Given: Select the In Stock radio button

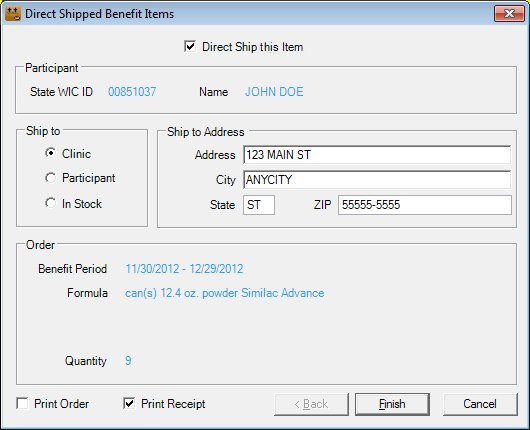Looking at the screenshot, I should click(50, 203).
